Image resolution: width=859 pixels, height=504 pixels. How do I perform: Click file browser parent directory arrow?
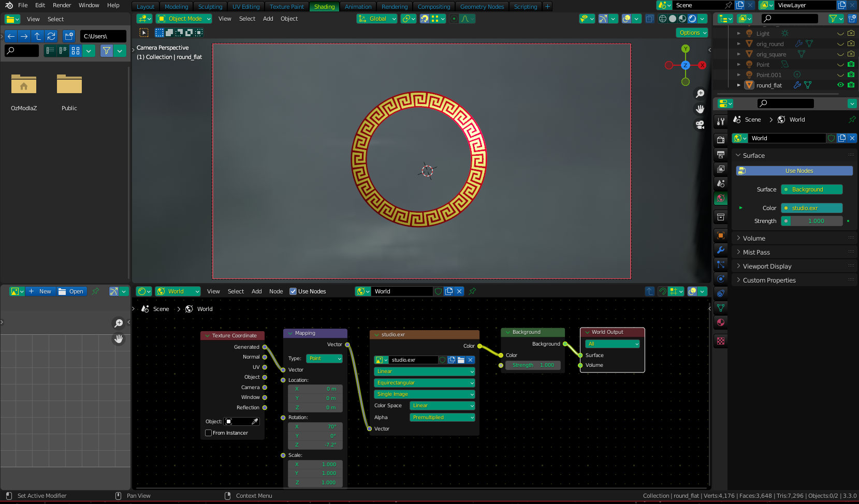tap(38, 36)
